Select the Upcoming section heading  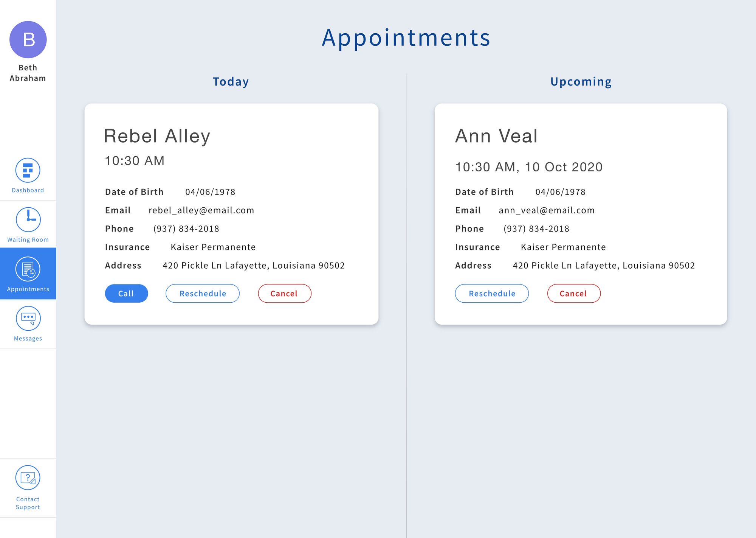coord(581,82)
